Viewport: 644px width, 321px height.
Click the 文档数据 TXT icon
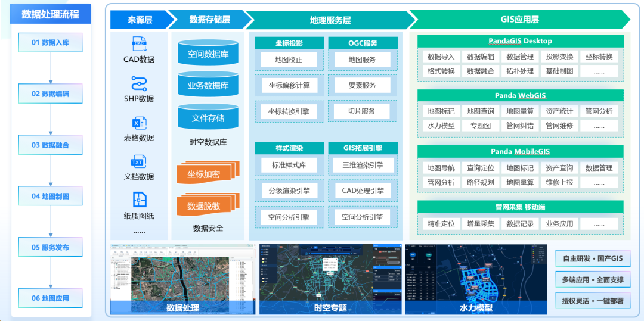139,161
